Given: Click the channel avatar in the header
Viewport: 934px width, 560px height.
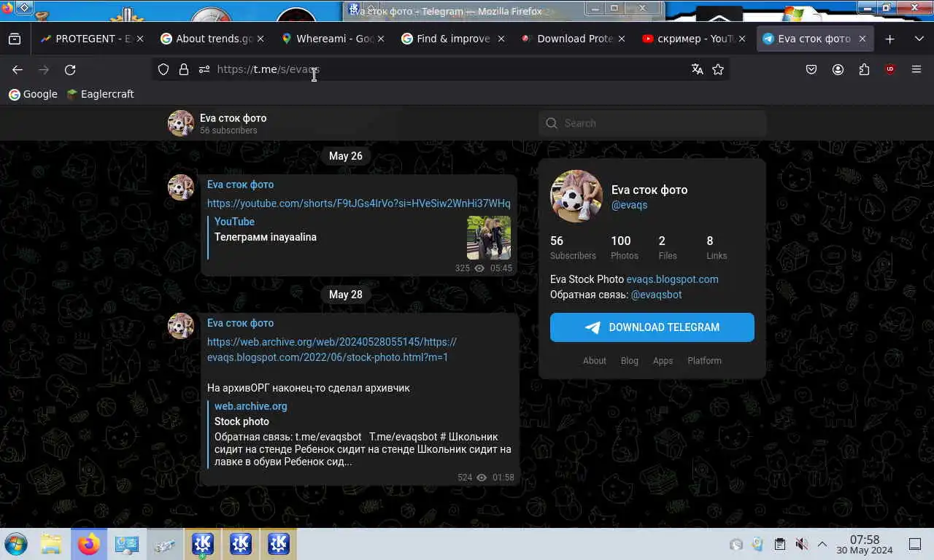Looking at the screenshot, I should pyautogui.click(x=181, y=123).
